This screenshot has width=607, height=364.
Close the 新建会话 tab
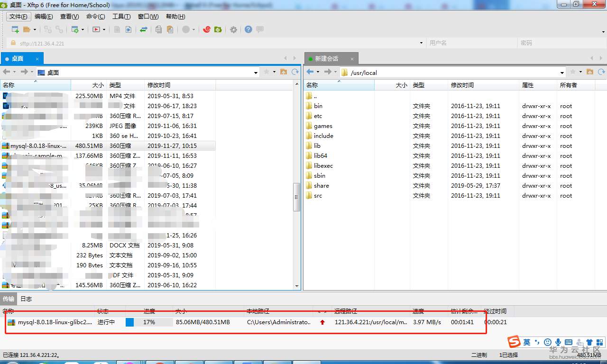[352, 59]
